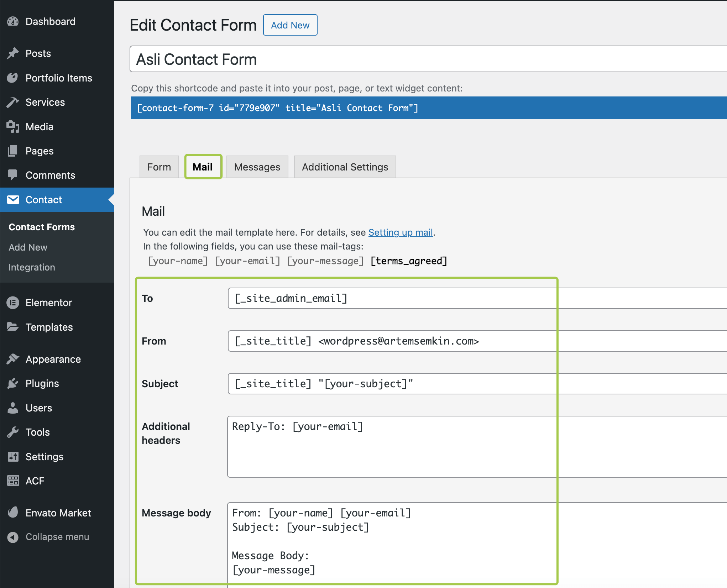Focus the Subject input field
Screen dimensions: 727x588
tap(392, 384)
